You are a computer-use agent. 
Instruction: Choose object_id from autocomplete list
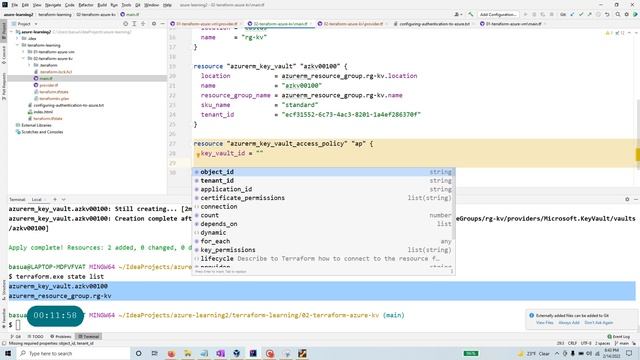pos(323,172)
